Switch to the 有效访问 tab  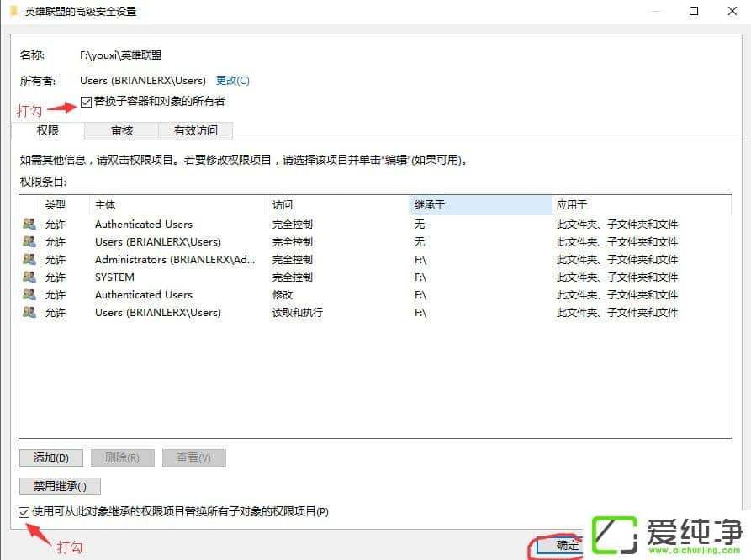point(195,130)
